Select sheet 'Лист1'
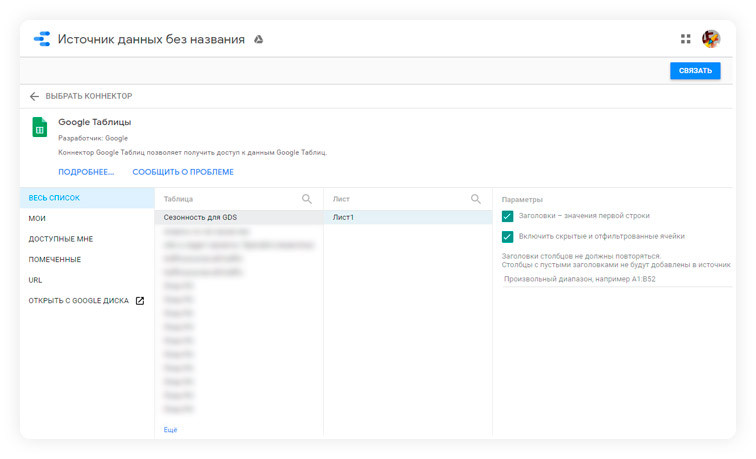This screenshot has height=459, width=756. pos(408,217)
